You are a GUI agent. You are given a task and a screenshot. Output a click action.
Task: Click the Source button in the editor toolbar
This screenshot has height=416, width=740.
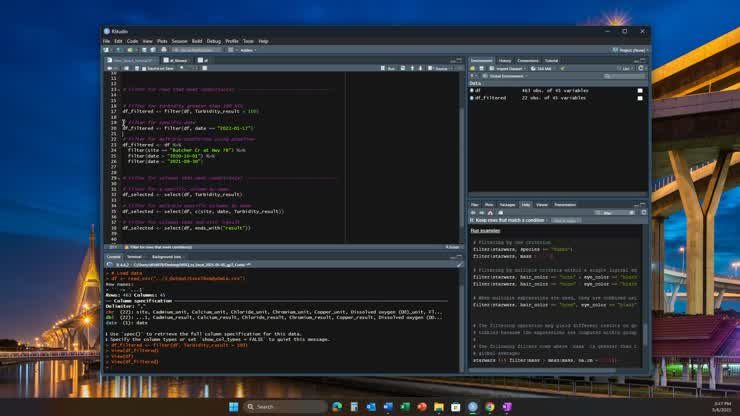point(440,68)
